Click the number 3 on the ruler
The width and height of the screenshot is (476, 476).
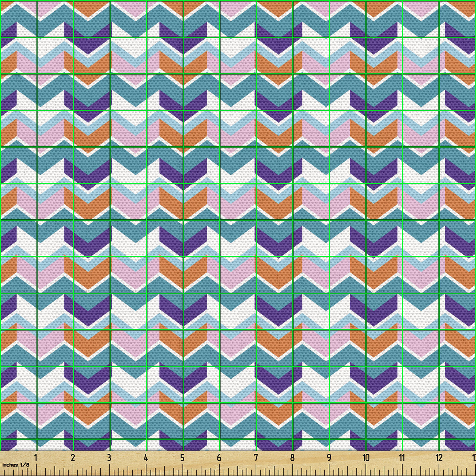pyautogui.click(x=109, y=458)
